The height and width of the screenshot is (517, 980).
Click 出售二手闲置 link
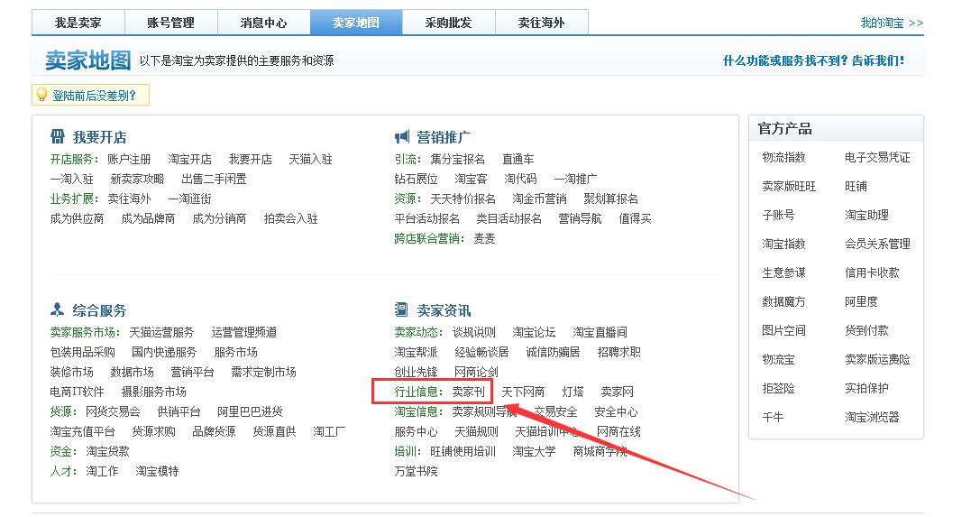click(x=214, y=179)
